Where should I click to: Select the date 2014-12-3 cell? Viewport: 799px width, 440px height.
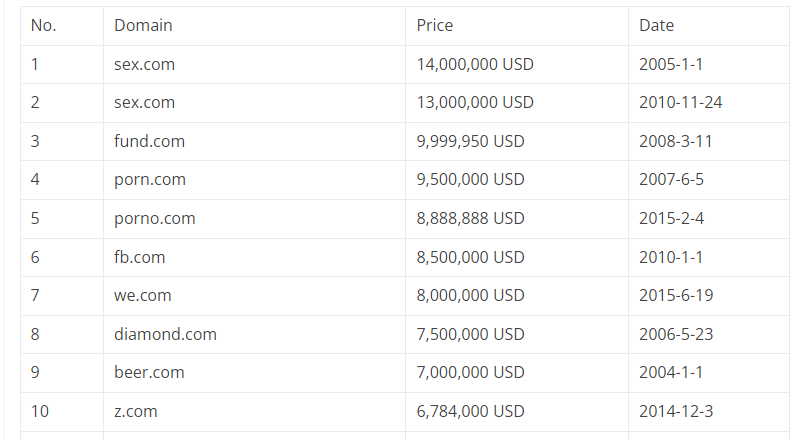point(675,411)
